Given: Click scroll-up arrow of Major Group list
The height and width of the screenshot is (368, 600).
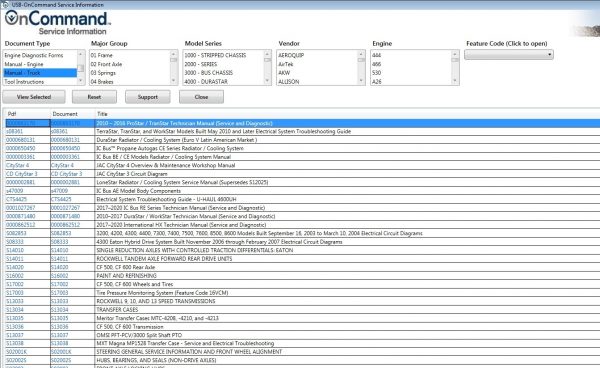Looking at the screenshot, I should coord(174,54).
